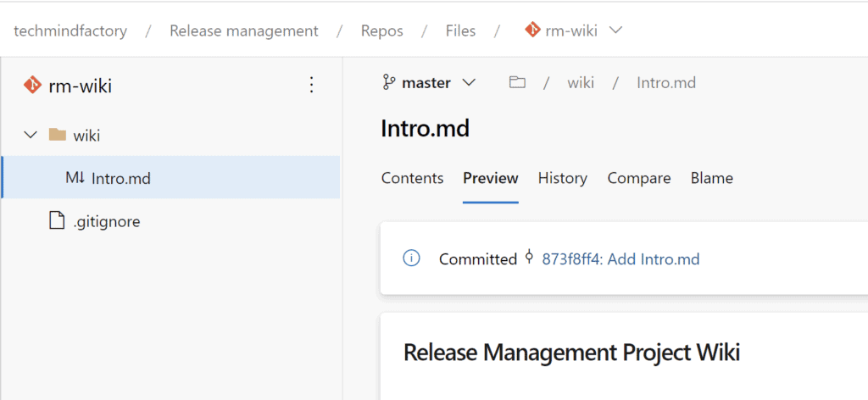Expand the rm-wiki repository dropdown in breadcrumb
This screenshot has height=400, width=868.
click(x=615, y=30)
